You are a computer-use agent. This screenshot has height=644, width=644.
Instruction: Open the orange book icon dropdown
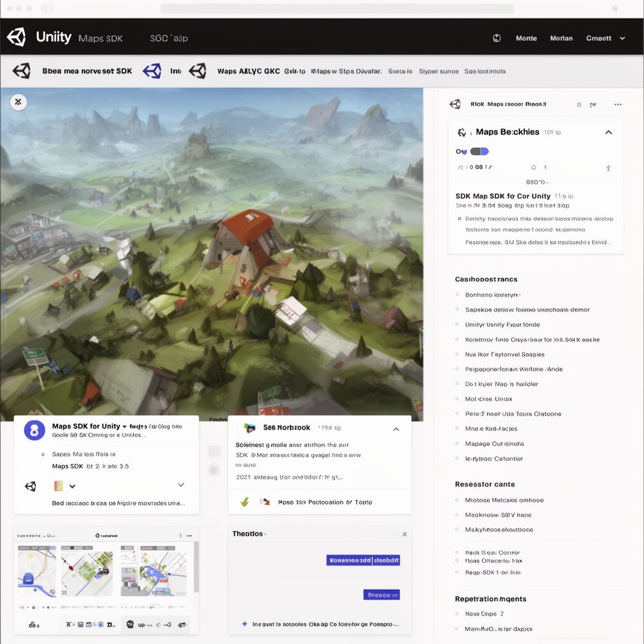click(65, 486)
